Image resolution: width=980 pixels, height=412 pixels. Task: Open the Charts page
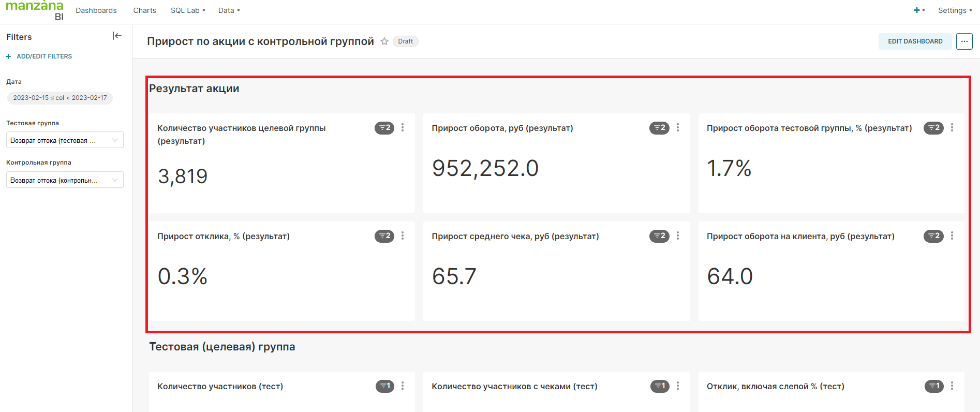pos(144,10)
